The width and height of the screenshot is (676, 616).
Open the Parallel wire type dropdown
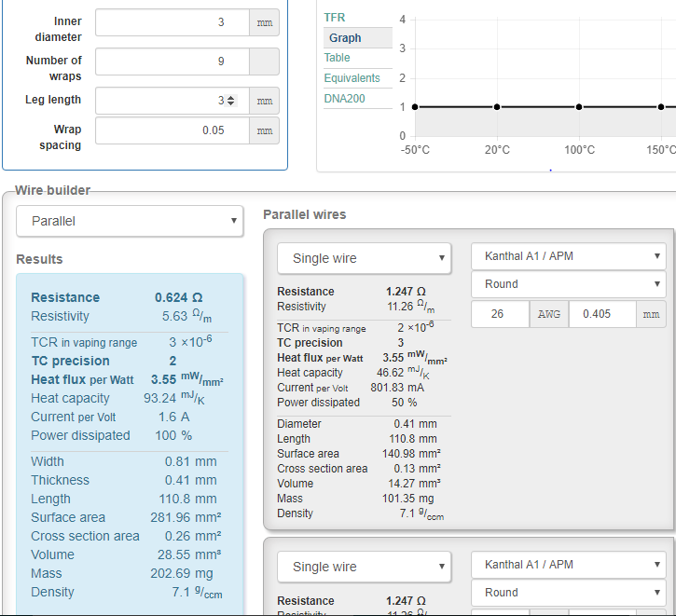(130, 221)
